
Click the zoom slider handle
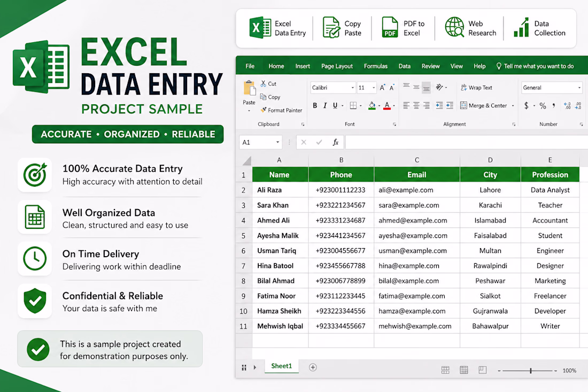pos(531,371)
